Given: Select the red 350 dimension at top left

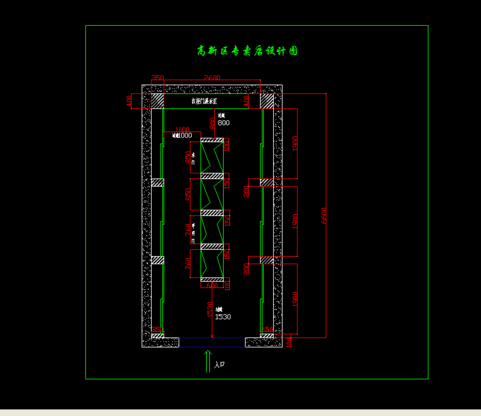Looking at the screenshot, I should coord(158,77).
